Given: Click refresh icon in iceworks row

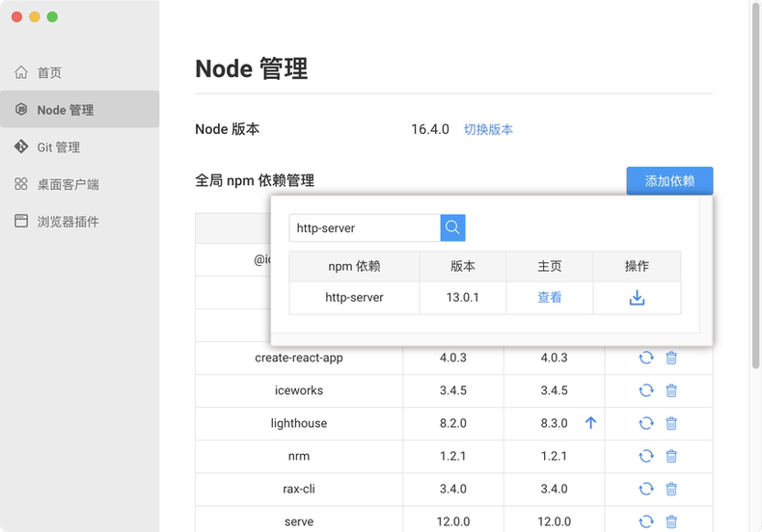Looking at the screenshot, I should point(646,390).
